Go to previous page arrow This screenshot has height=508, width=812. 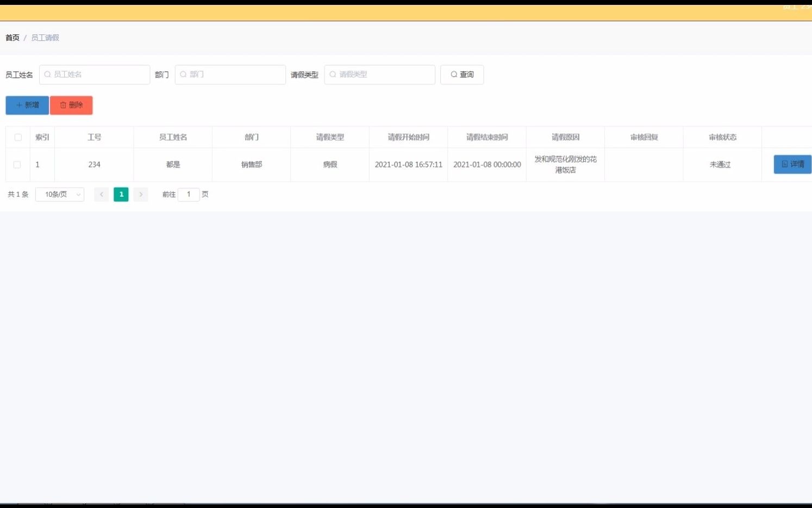[x=101, y=194]
